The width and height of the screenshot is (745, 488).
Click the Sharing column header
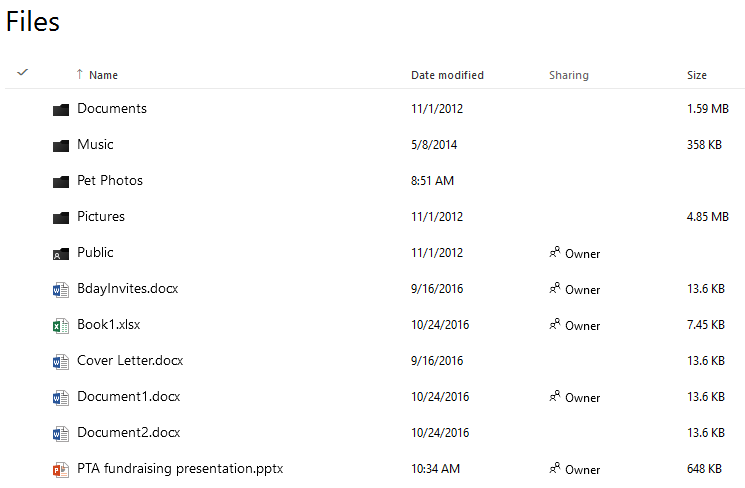coord(568,75)
